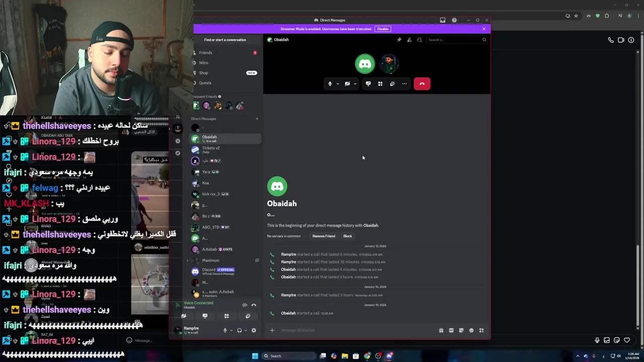This screenshot has width=644, height=362.
Task: Open the ABO_3TB direct message
Action: pyautogui.click(x=225, y=227)
